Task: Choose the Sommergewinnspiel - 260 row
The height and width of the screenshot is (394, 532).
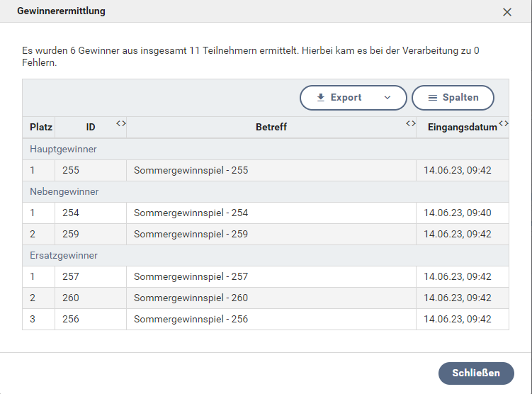Action: [191, 298]
